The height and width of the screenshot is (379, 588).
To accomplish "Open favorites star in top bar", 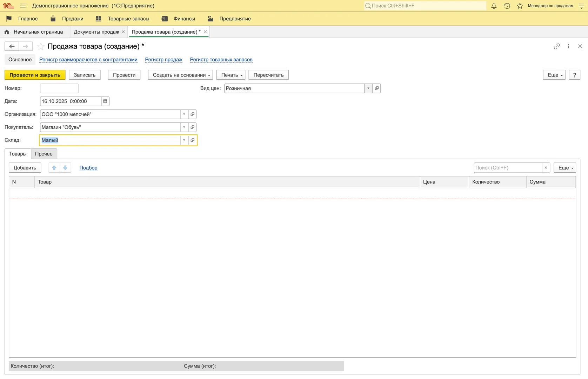I will 520,6.
